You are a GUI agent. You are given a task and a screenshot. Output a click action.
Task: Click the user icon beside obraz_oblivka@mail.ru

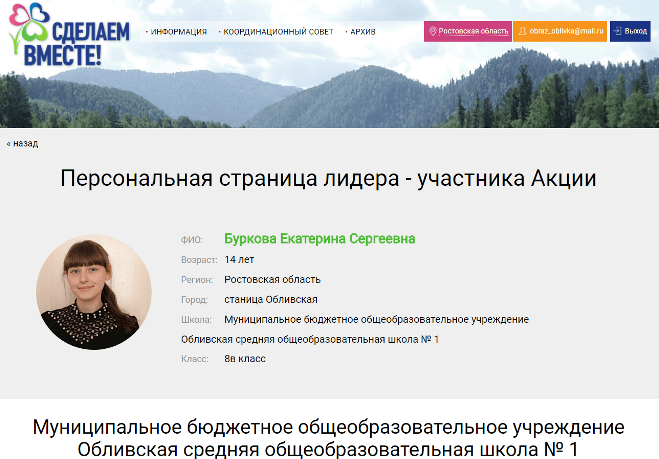(x=522, y=31)
